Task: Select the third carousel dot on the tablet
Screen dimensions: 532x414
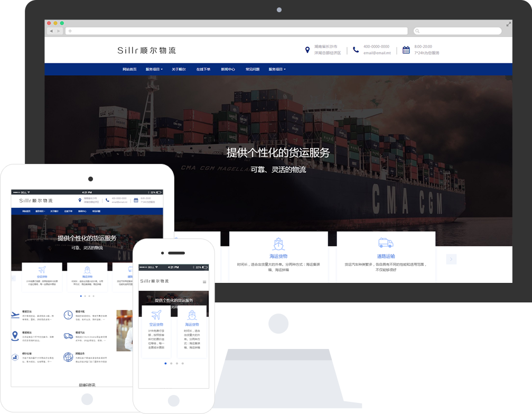Action: pos(89,296)
